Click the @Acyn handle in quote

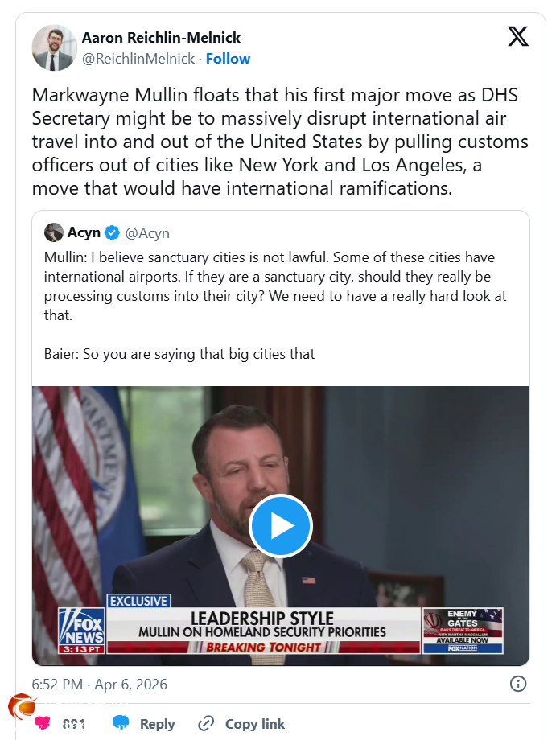147,233
